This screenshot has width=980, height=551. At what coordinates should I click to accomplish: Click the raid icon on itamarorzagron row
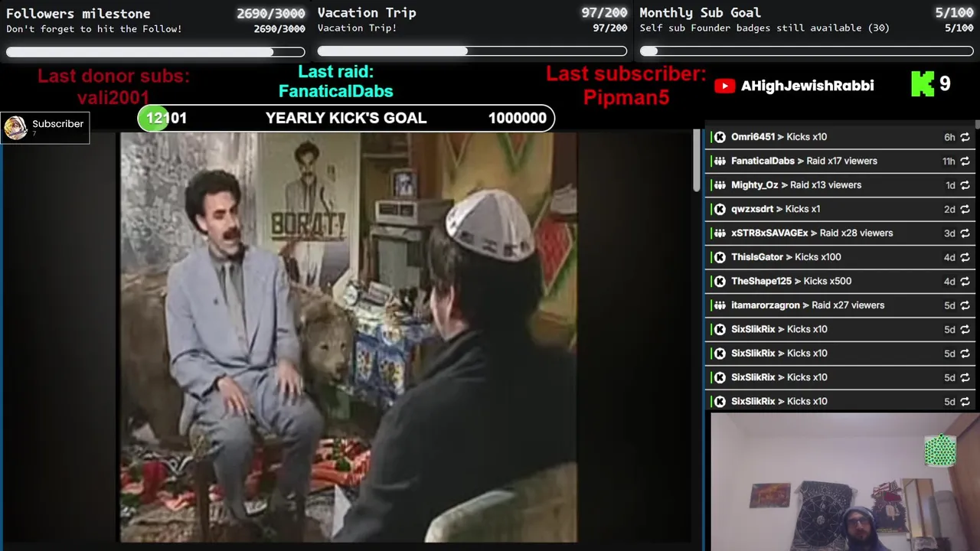[720, 305]
